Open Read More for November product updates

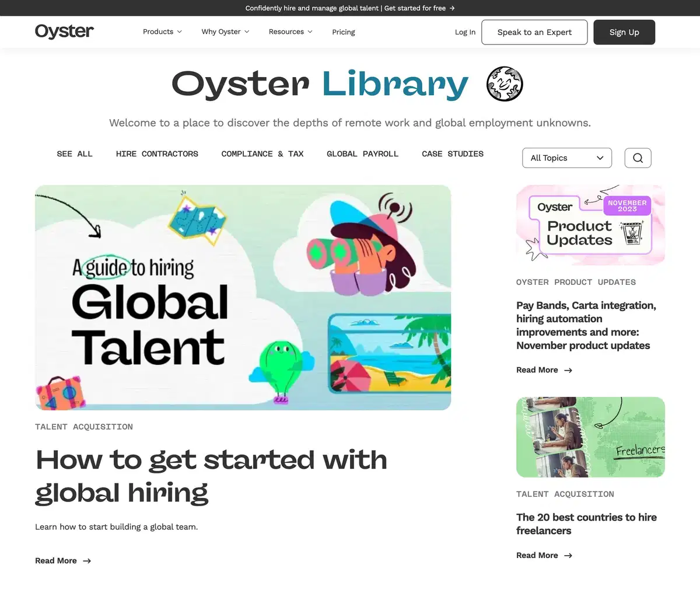(544, 370)
